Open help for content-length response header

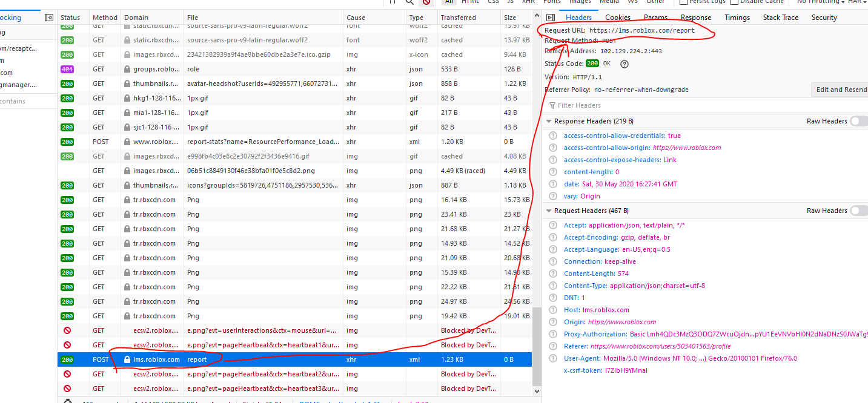click(x=552, y=172)
